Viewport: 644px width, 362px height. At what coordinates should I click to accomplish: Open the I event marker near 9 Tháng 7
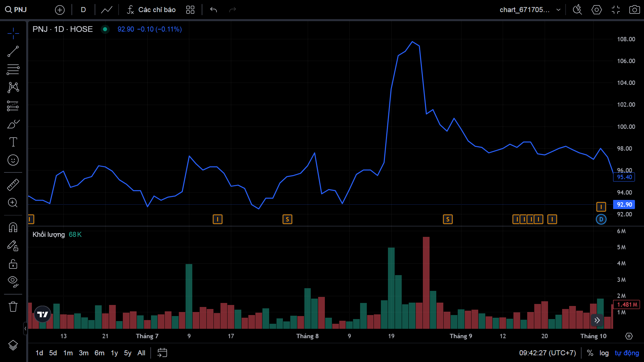[x=217, y=219]
